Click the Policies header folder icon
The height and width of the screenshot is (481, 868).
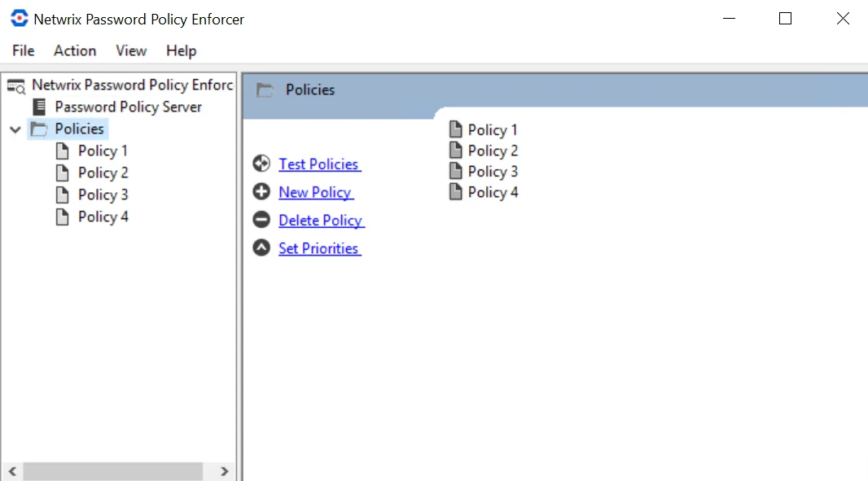[x=265, y=90]
